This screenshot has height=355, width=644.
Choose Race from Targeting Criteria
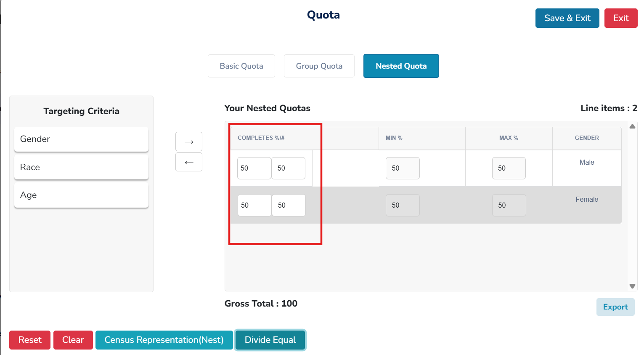(81, 167)
